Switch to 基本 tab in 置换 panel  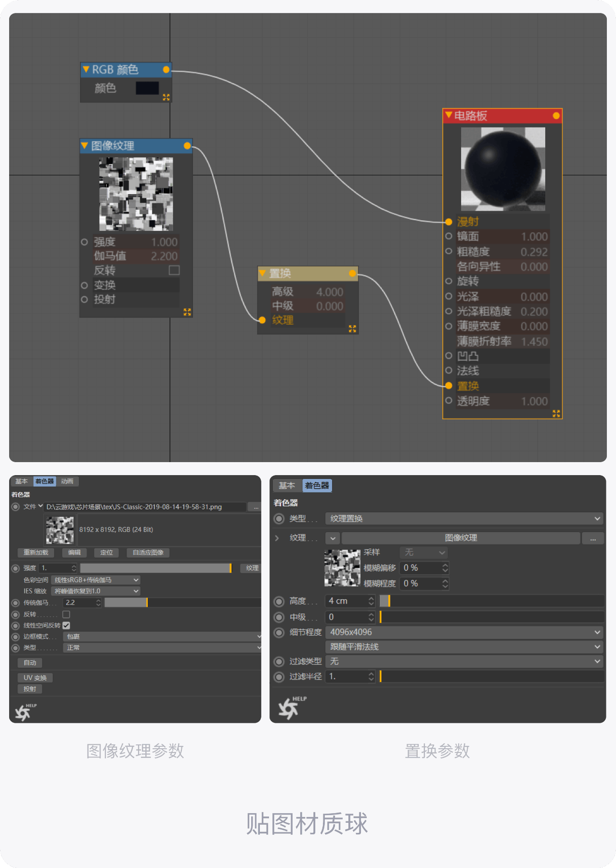coord(287,485)
